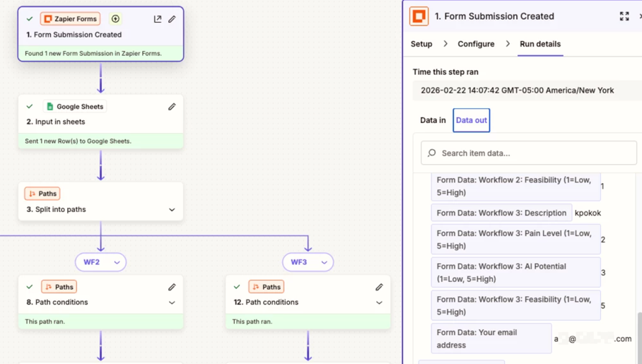Switch to the Setup tab
The image size is (642, 364).
tap(421, 44)
